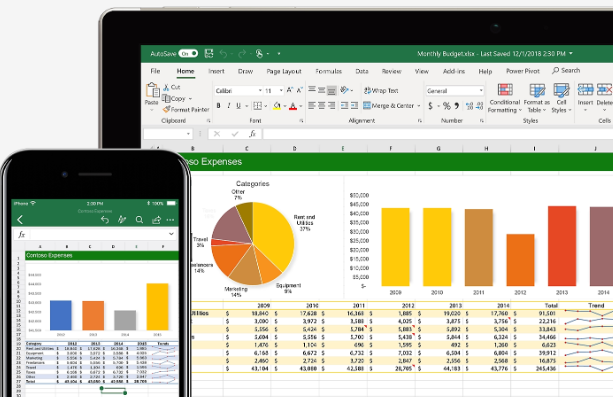Click the tablet formula bar input
This screenshot has height=397, width=613.
coord(438,134)
